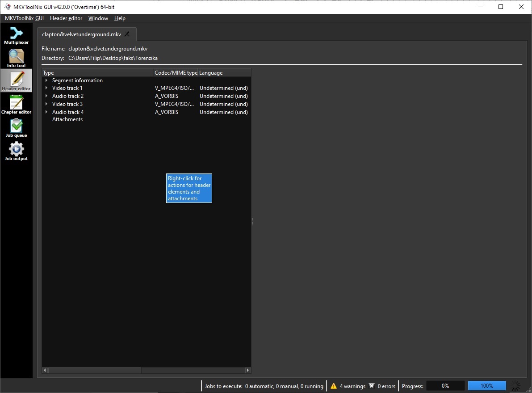The width and height of the screenshot is (532, 393).
Task: Open the Info tool
Action: click(x=16, y=58)
